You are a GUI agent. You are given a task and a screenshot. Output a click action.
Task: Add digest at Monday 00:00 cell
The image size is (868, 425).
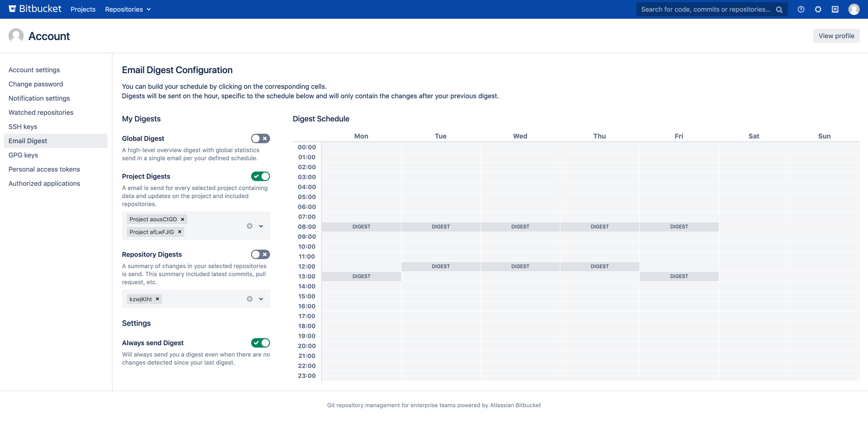point(362,147)
